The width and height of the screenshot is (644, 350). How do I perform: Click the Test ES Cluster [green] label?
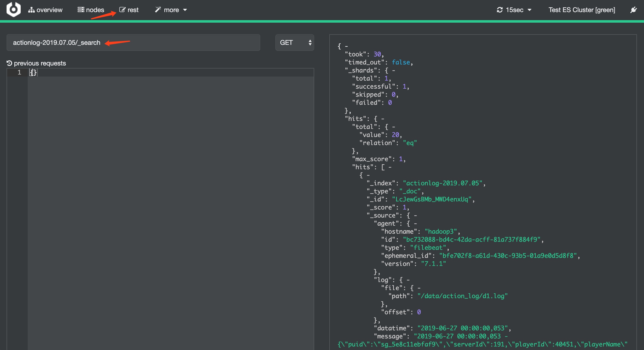click(x=582, y=10)
